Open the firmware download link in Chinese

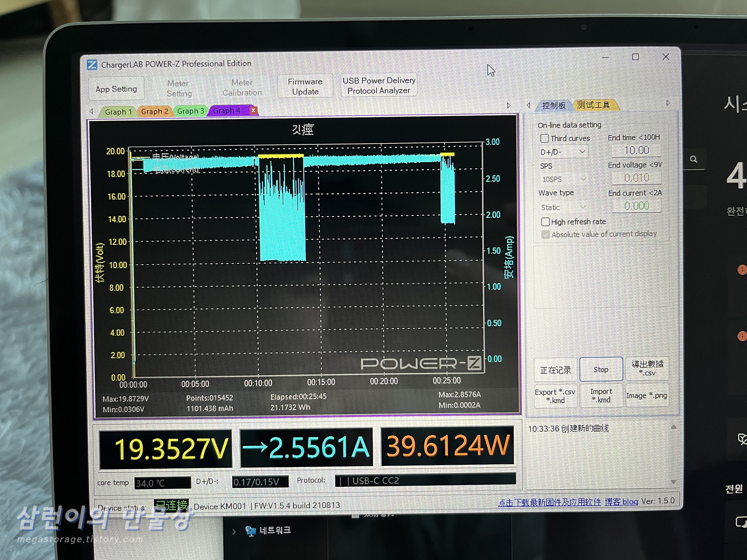(549, 503)
